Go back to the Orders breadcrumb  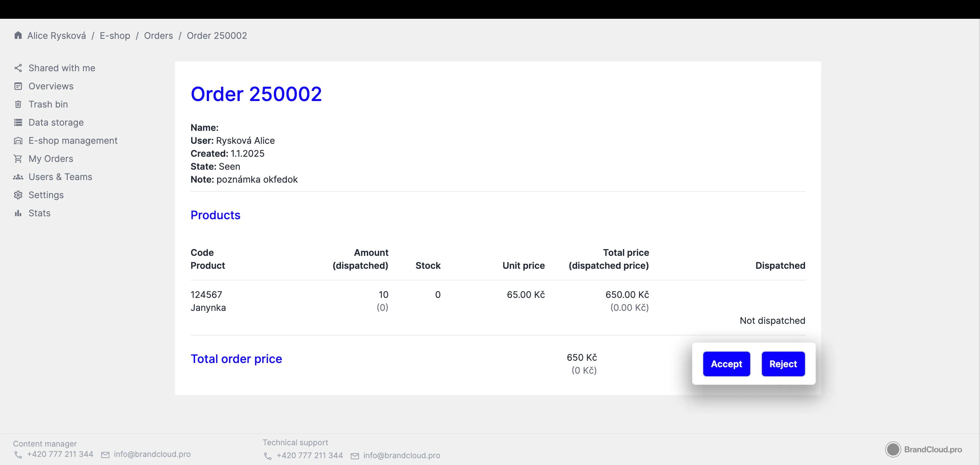tap(158, 36)
